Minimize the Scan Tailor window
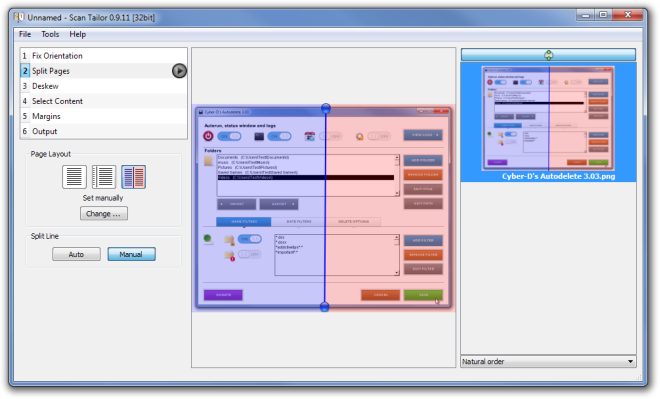This screenshot has width=660, height=399. click(585, 15)
